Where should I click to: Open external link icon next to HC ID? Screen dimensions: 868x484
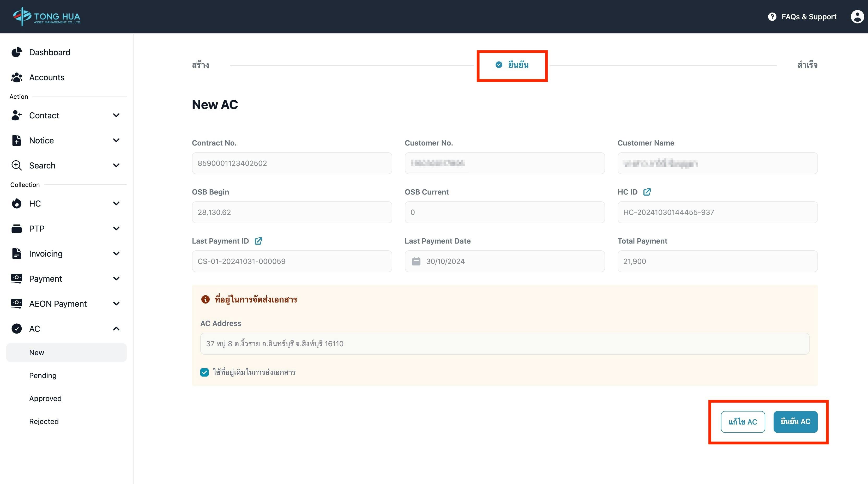[x=647, y=192]
